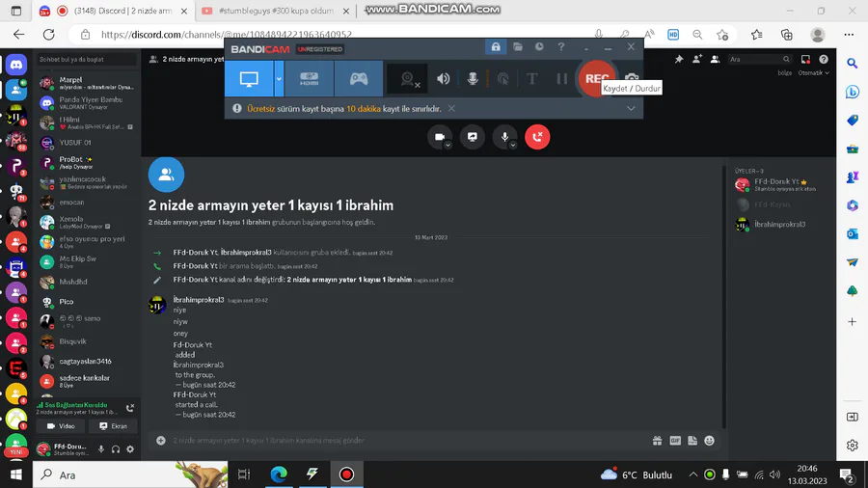Open Xemola direct message
Viewport: 868px width, 488px height.
[x=88, y=223]
